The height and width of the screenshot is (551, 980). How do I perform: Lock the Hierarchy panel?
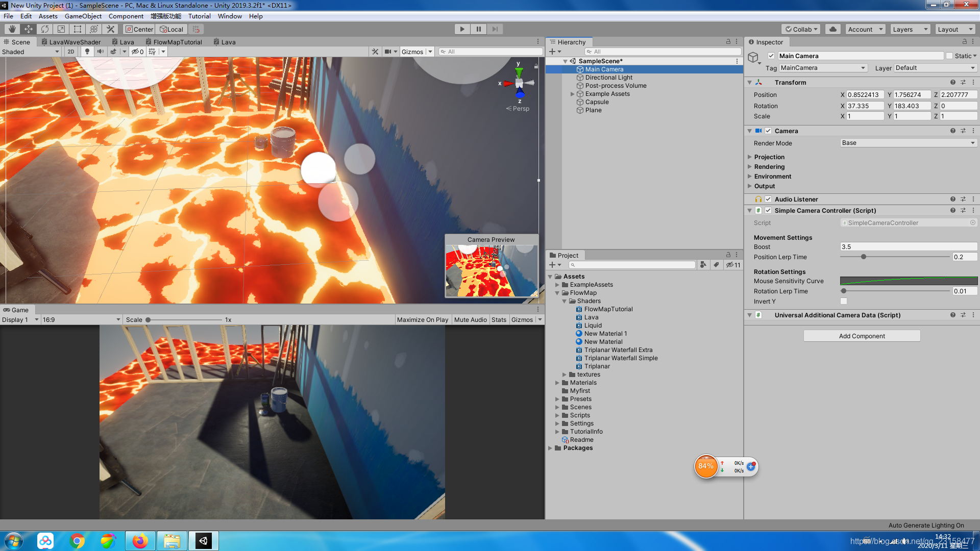728,42
